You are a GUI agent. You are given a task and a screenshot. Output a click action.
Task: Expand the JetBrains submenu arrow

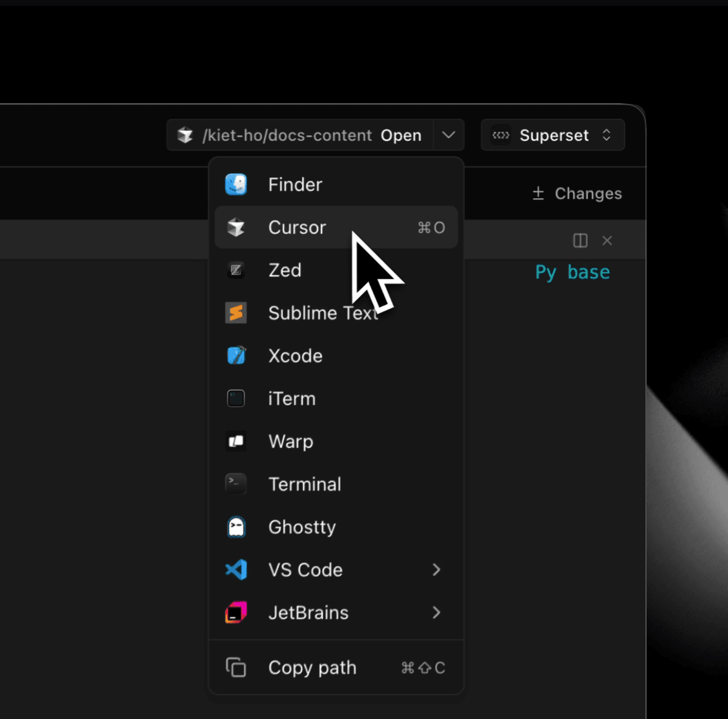(436, 613)
